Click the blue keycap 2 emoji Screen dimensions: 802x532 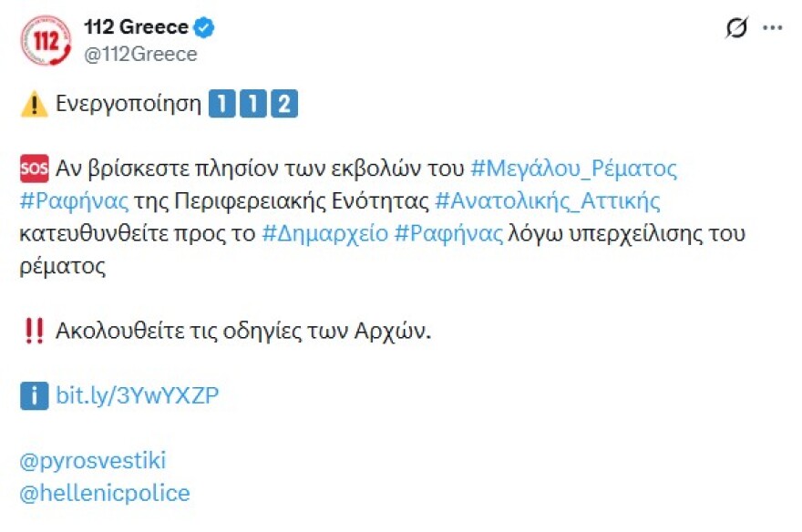pyautogui.click(x=284, y=104)
